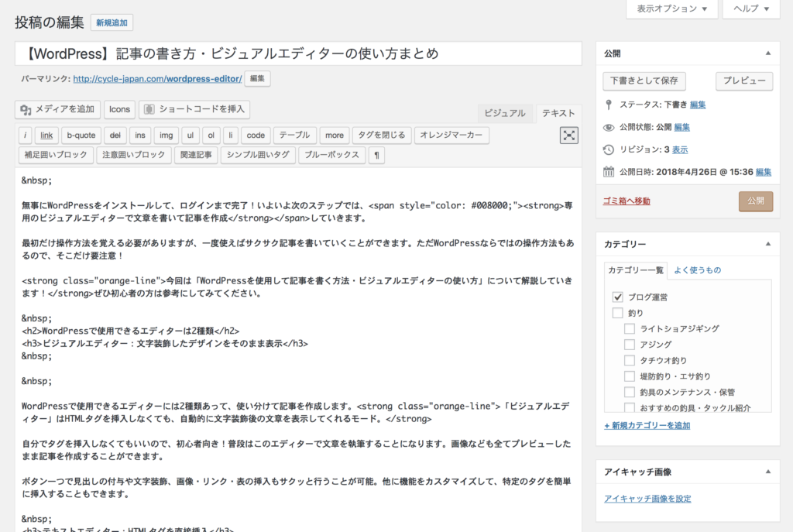Click the メディアを追加 button
793x532 pixels.
pyautogui.click(x=57, y=109)
